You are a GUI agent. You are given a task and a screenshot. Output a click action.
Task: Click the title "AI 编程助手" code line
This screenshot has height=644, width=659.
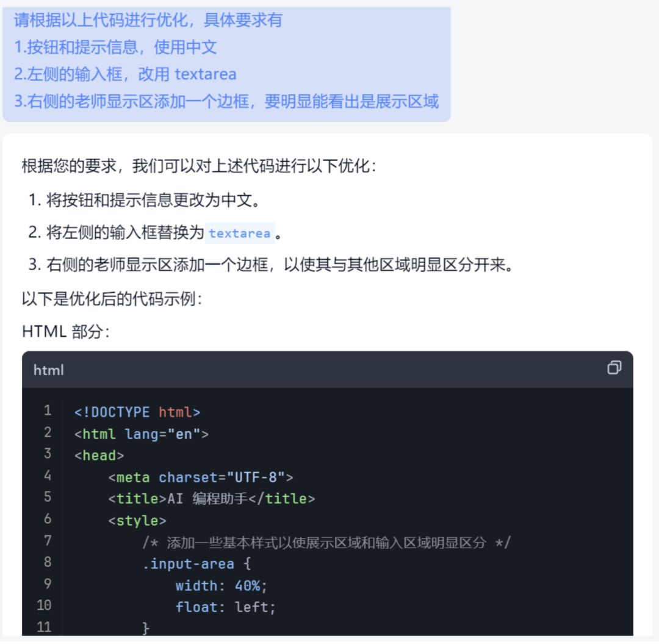[x=212, y=499]
